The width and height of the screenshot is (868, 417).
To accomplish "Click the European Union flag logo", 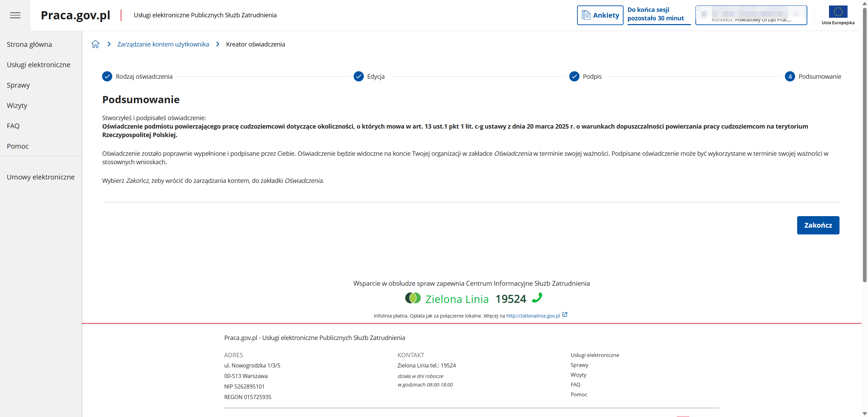I will 838,12.
